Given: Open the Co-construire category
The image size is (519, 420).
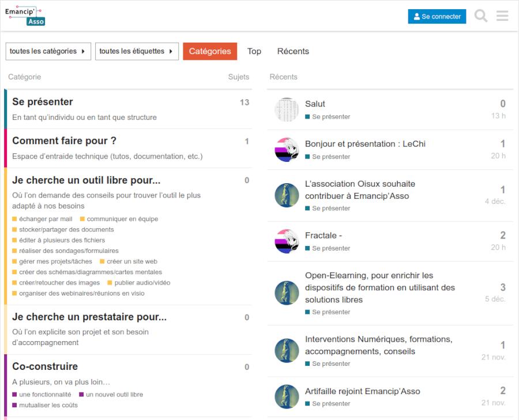Looking at the screenshot, I should (45, 366).
